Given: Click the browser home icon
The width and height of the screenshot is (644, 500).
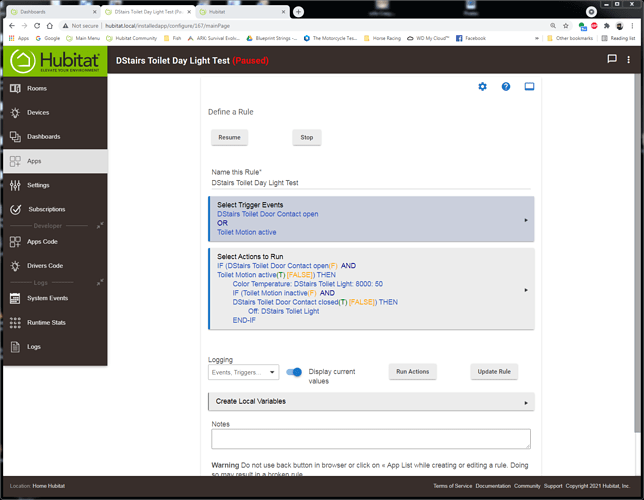Looking at the screenshot, I should click(x=50, y=26).
